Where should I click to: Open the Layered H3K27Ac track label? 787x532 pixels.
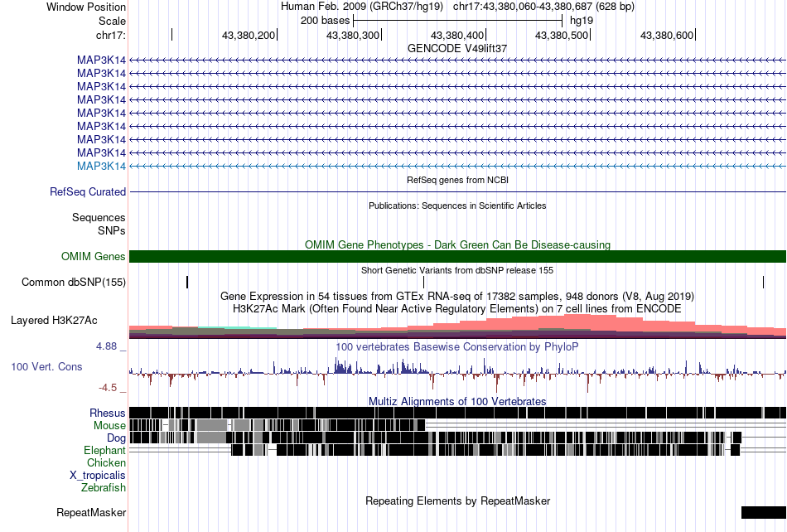tap(54, 320)
